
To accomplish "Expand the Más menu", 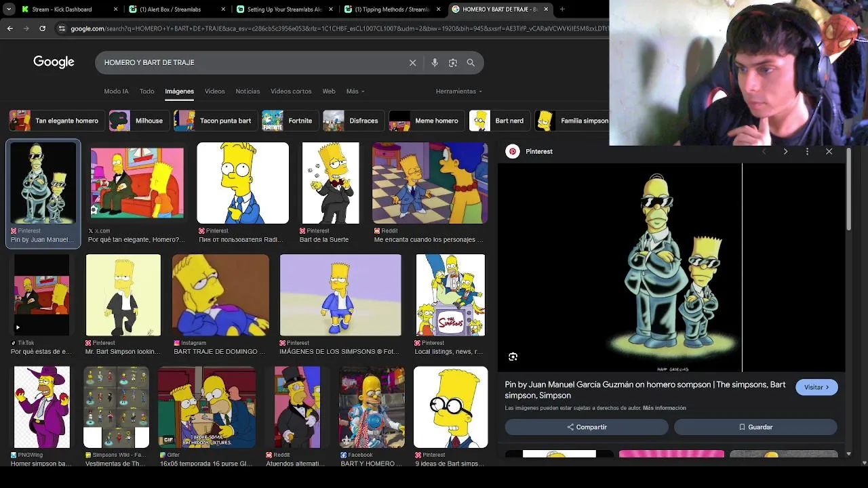I will pyautogui.click(x=355, y=91).
